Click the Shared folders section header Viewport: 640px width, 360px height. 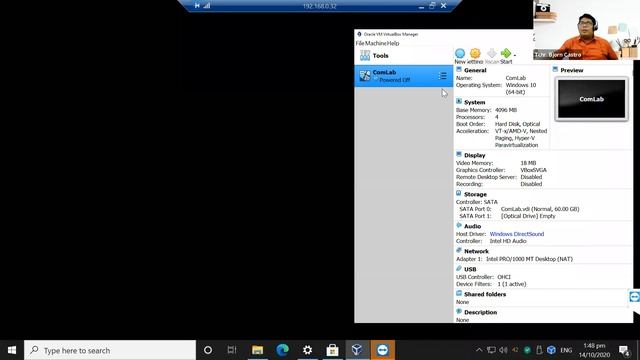[x=485, y=294]
